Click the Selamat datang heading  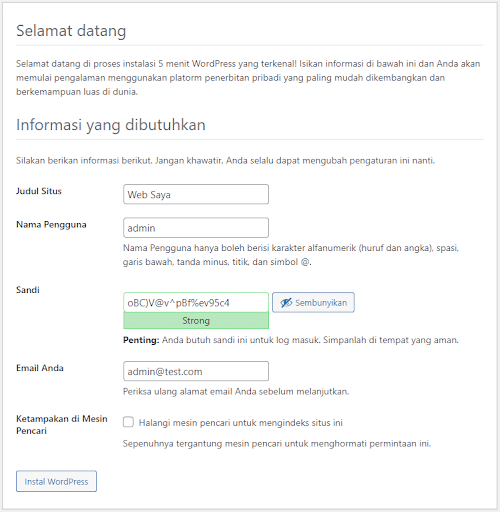[71, 31]
